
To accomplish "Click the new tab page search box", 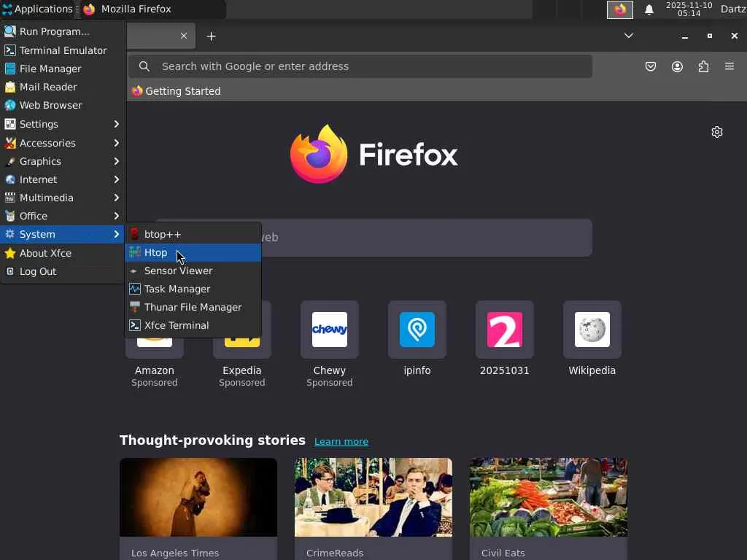I will 374,238.
